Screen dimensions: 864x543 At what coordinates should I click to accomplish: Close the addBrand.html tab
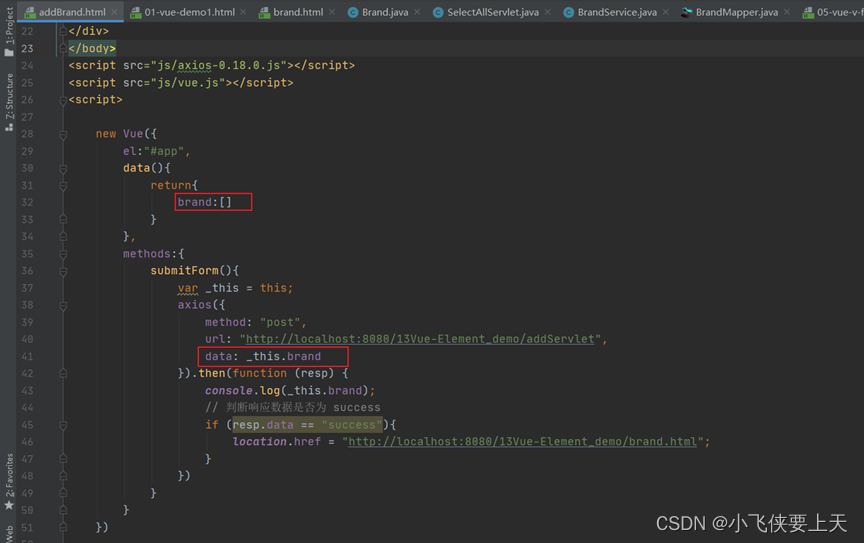point(114,12)
